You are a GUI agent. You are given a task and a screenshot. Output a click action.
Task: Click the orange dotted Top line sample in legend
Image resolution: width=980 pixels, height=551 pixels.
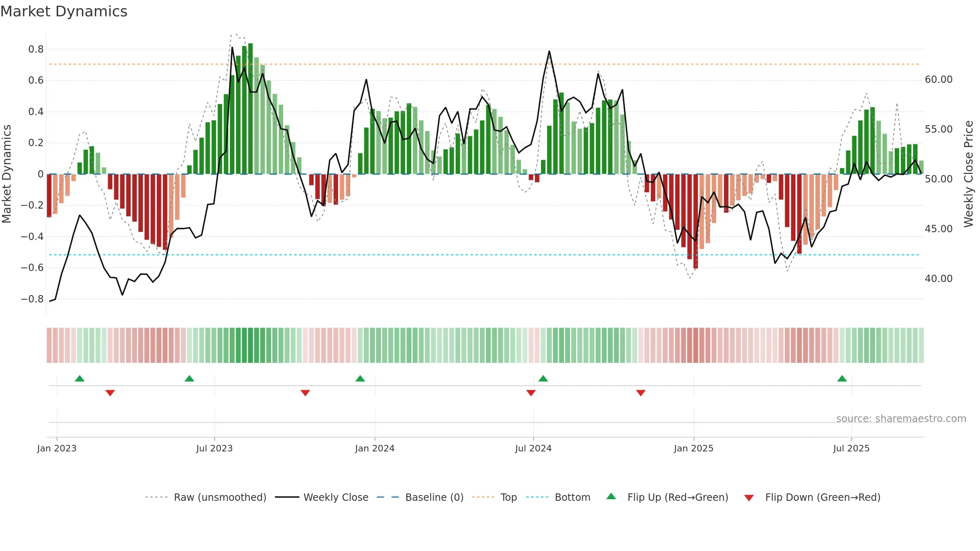pos(483,497)
